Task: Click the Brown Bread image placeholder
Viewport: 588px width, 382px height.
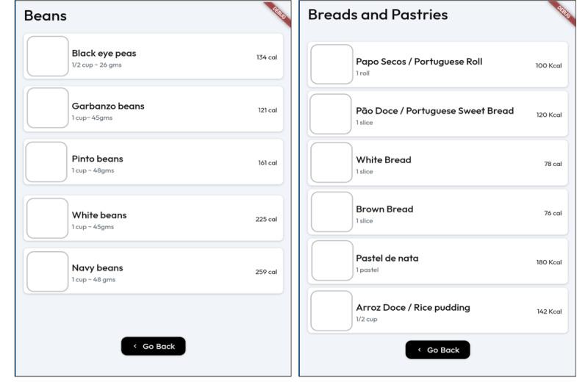Action: tap(331, 212)
